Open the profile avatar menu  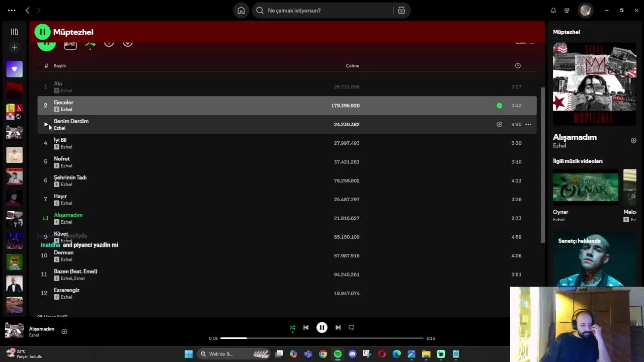pyautogui.click(x=585, y=10)
